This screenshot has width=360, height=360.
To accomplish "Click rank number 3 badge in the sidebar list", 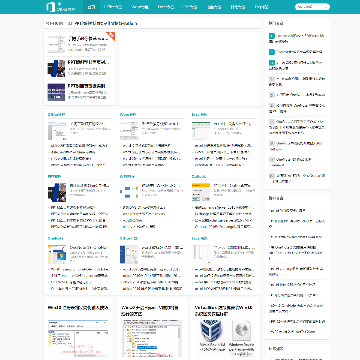I will coord(272,62).
